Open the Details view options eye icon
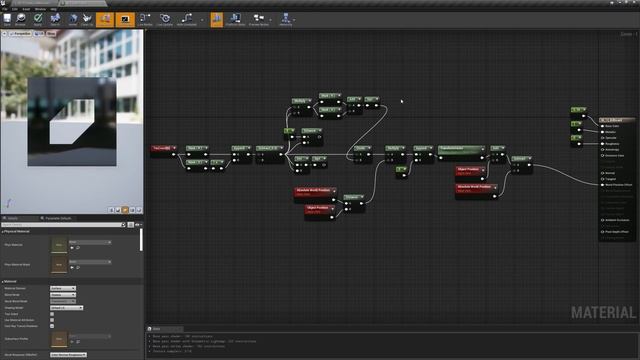This screenshot has height=360, width=640. click(x=138, y=225)
